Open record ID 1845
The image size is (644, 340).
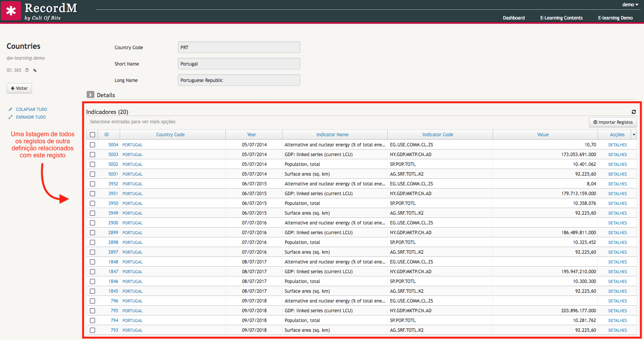[113, 291]
